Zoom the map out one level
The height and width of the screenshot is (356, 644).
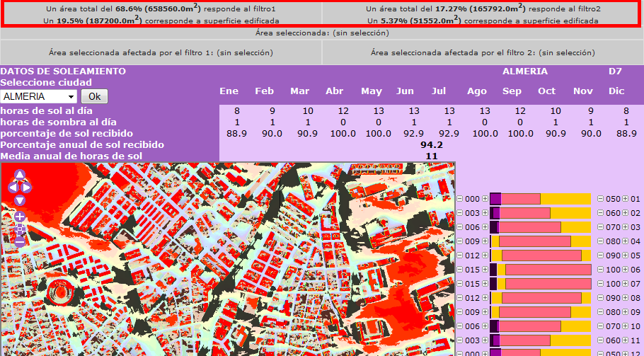[x=20, y=241]
